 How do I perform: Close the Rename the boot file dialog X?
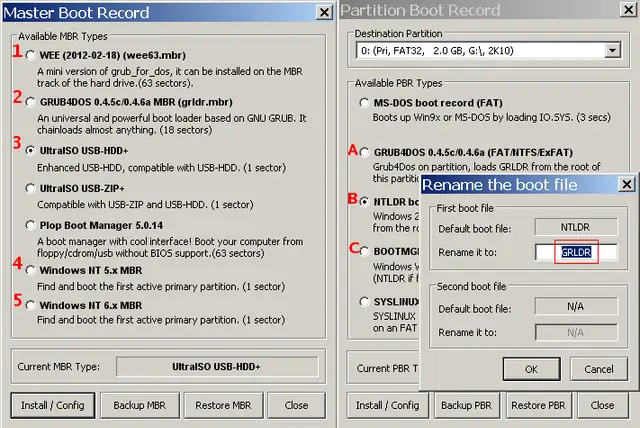(x=627, y=184)
